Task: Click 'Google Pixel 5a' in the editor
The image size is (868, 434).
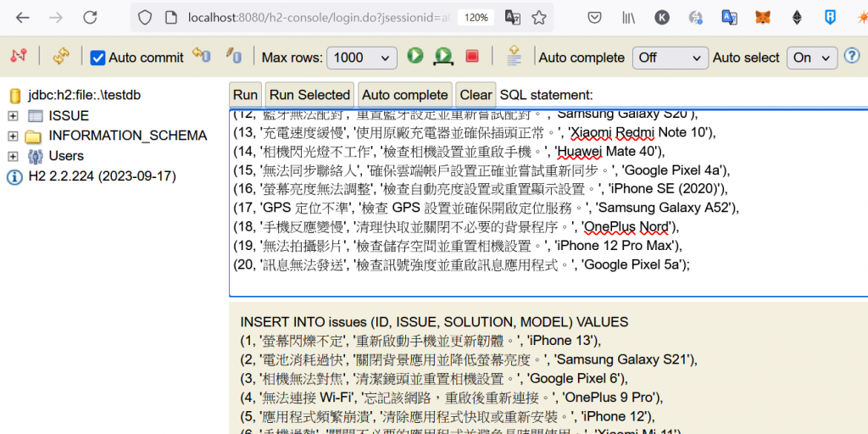Action: 632,264
